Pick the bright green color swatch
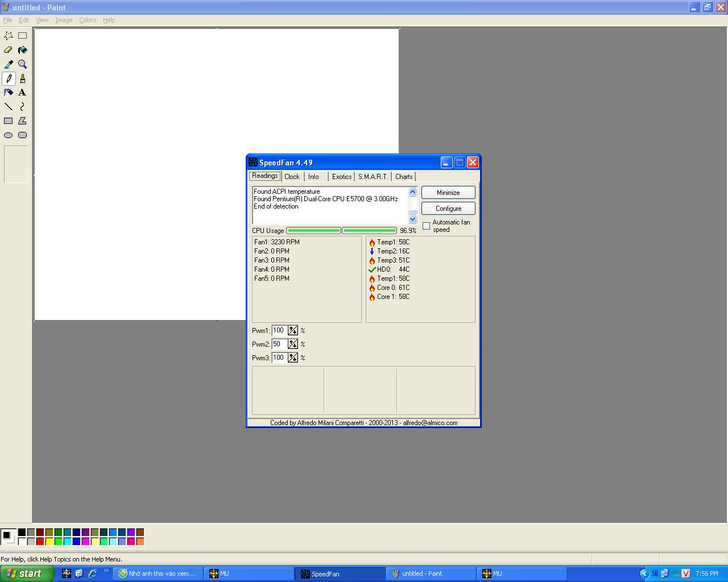Image resolution: width=728 pixels, height=582 pixels. point(58,542)
